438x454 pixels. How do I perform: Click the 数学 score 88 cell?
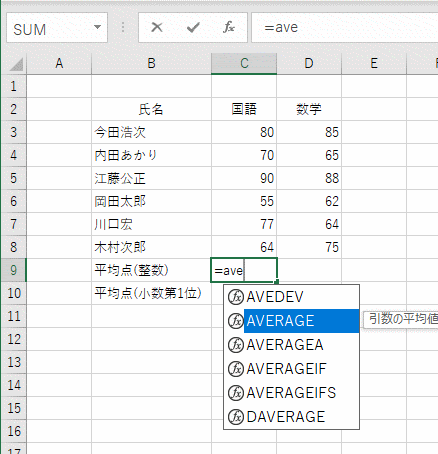(x=309, y=178)
